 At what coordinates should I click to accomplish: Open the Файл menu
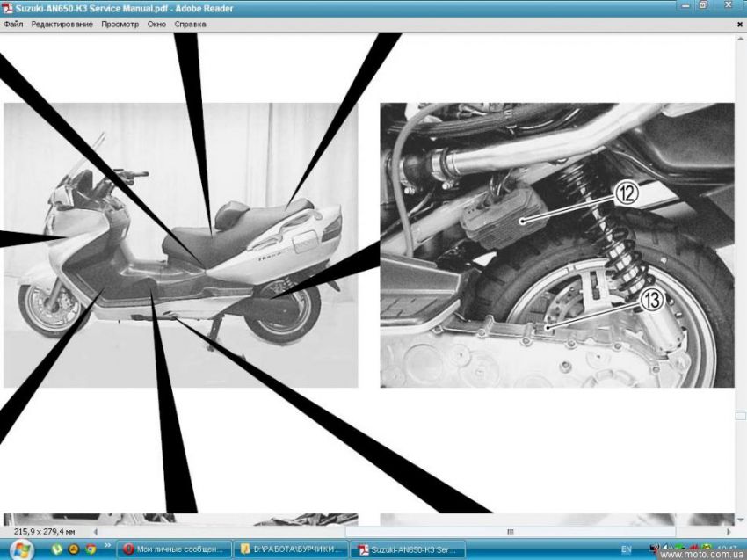(x=13, y=25)
